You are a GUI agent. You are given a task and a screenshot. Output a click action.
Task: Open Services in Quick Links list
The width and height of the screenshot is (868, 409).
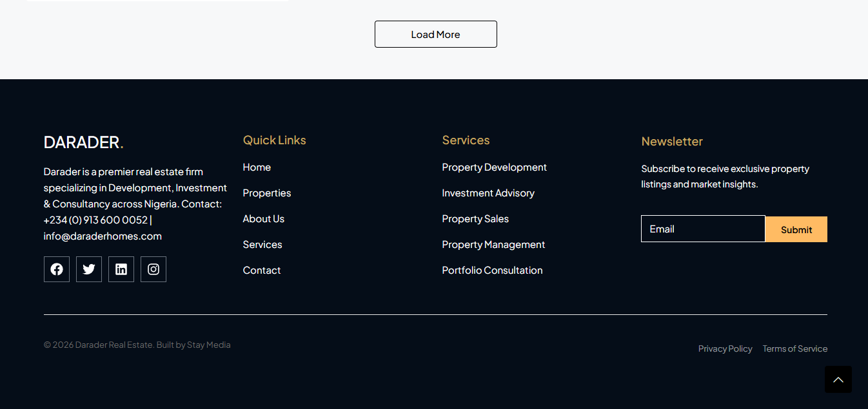pos(262,245)
